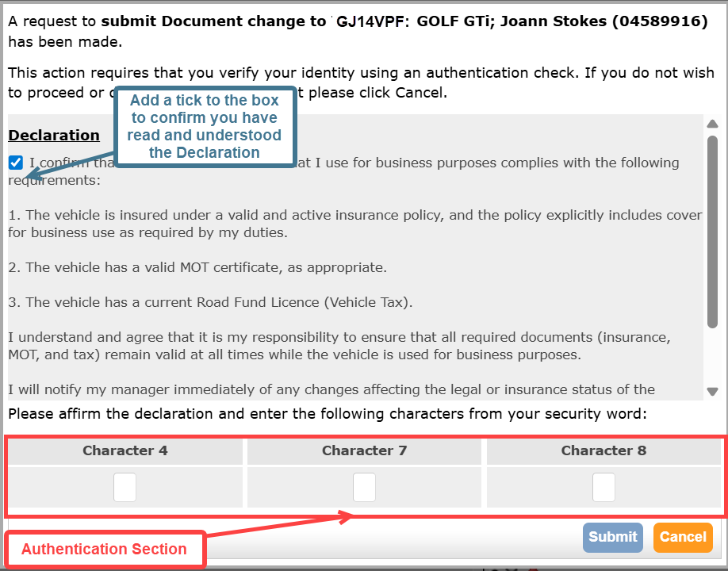This screenshot has height=571, width=728.
Task: Click the 'Character 8' column header
Action: [x=603, y=450]
